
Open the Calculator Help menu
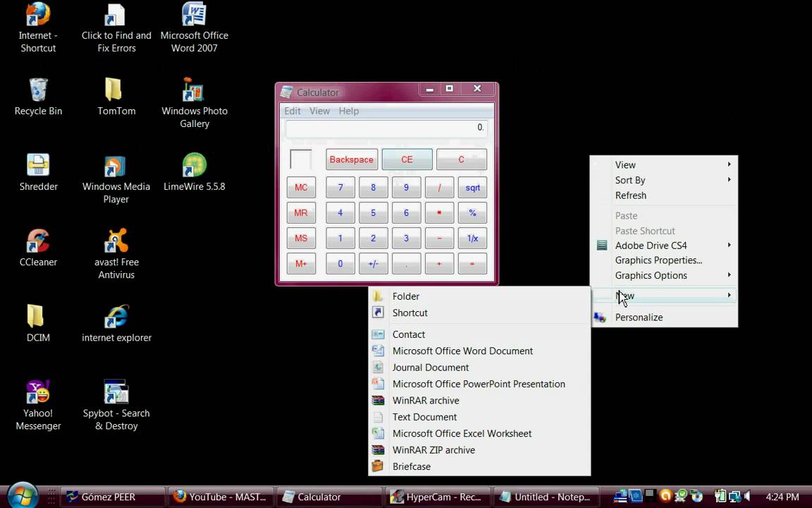click(348, 111)
